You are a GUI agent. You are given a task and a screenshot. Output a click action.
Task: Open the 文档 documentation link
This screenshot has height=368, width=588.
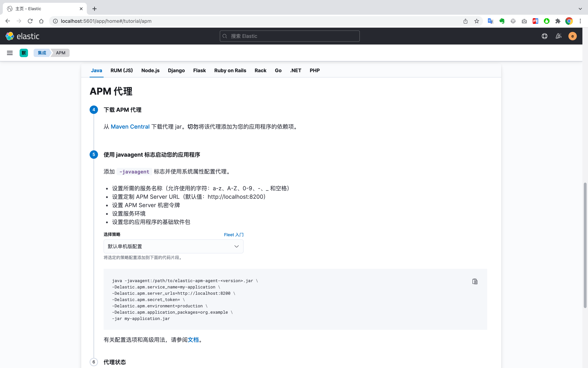pyautogui.click(x=193, y=340)
